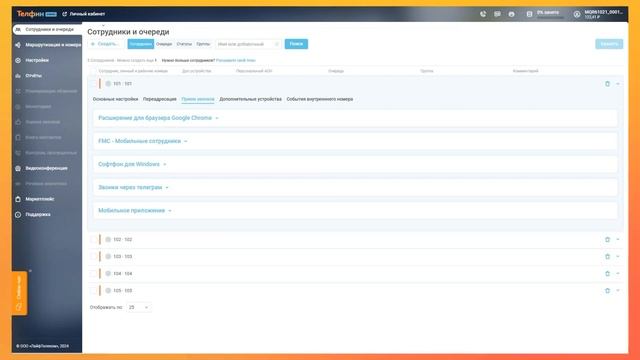
Task: Switch to Дополнительные устройства tab
Action: point(251,99)
